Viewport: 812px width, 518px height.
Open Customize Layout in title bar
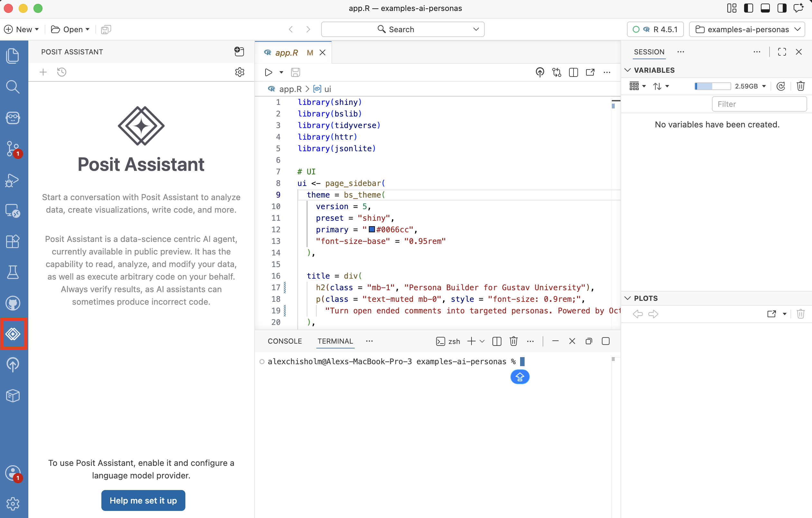[732, 8]
